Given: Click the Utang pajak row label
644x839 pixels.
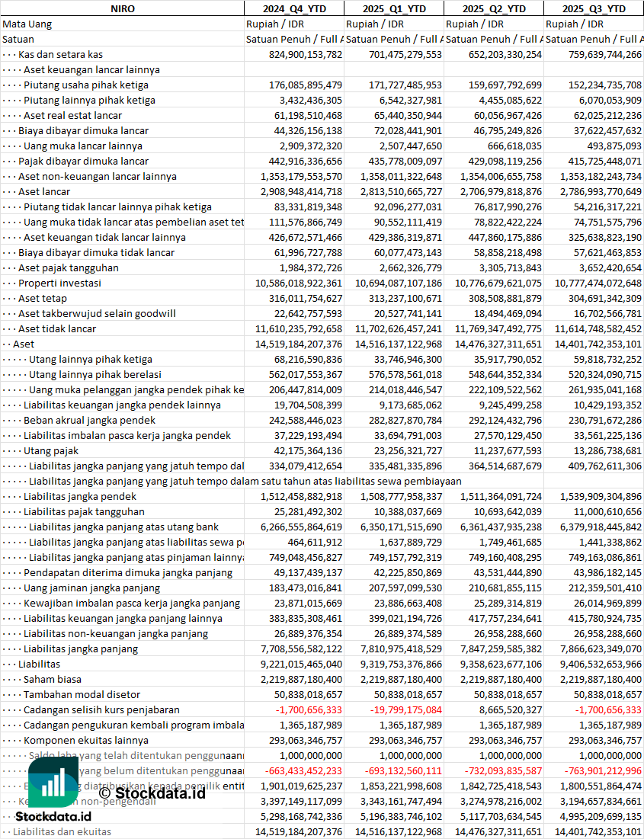Looking at the screenshot, I should pyautogui.click(x=51, y=450).
